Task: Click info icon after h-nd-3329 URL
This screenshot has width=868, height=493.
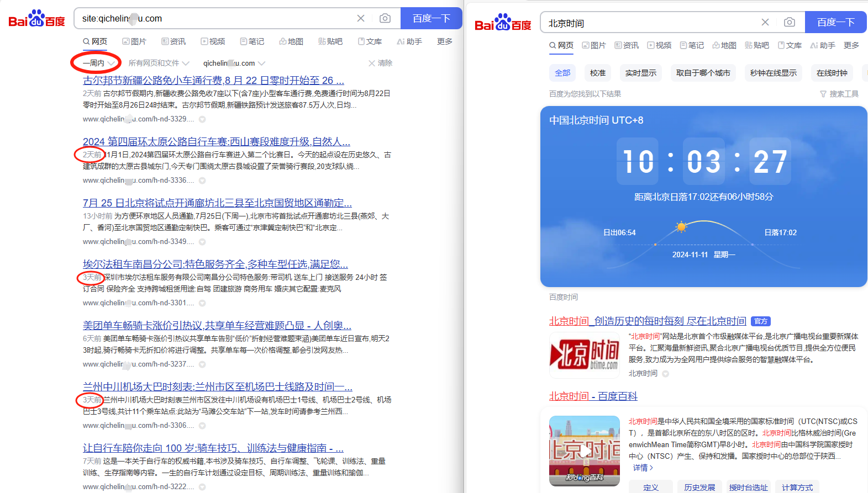Action: tap(202, 119)
